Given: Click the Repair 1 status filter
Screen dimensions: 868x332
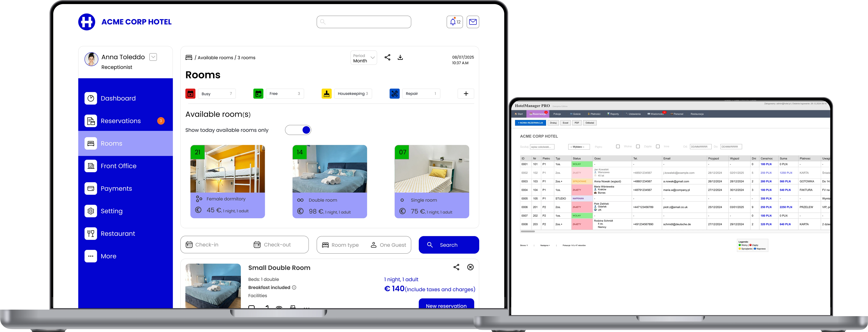Looking at the screenshot, I should [421, 94].
